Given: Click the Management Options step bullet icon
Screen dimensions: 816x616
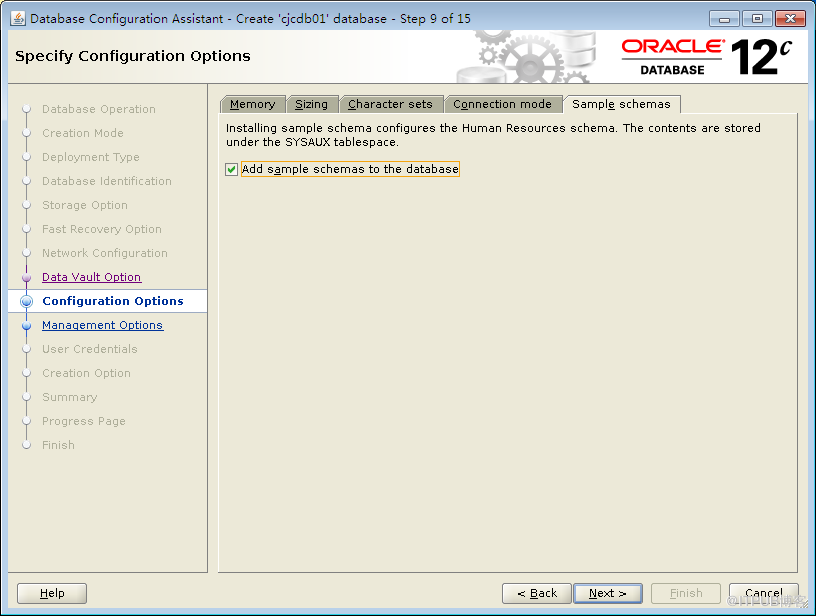Looking at the screenshot, I should 27,326.
